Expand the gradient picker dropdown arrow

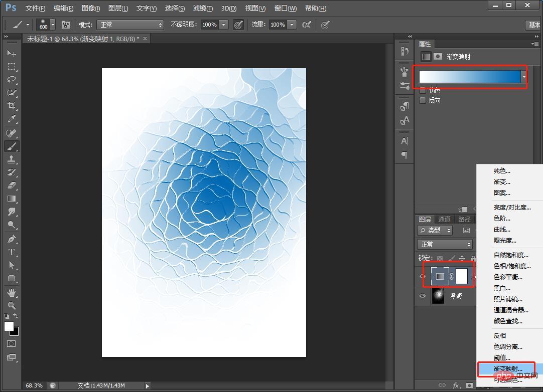[524, 77]
